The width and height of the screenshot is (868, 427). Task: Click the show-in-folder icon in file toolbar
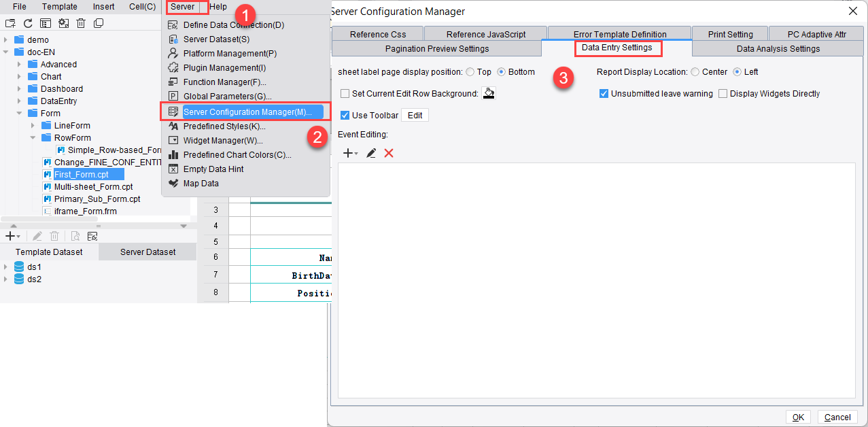click(46, 23)
